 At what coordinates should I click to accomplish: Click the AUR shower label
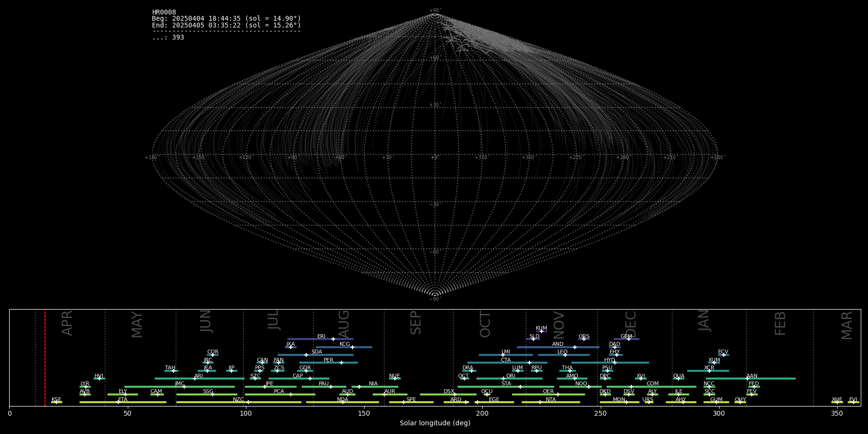tap(390, 392)
